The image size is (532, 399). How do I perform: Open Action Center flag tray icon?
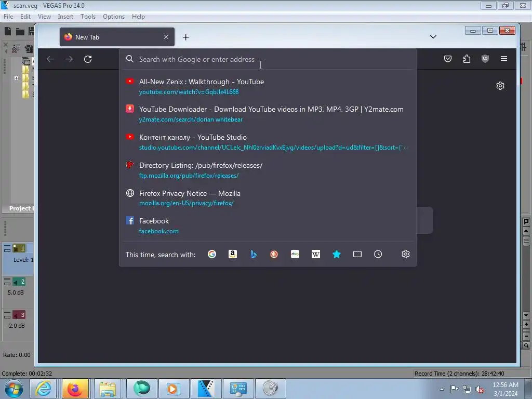[x=454, y=389]
